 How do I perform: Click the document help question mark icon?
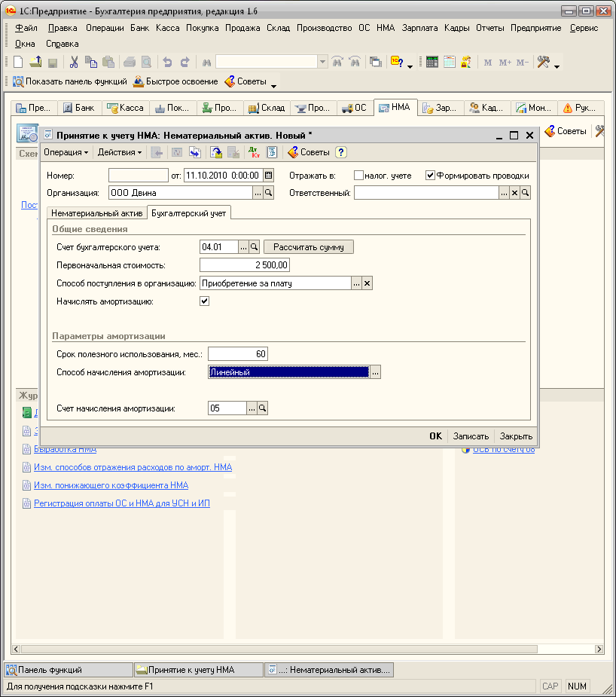[340, 152]
